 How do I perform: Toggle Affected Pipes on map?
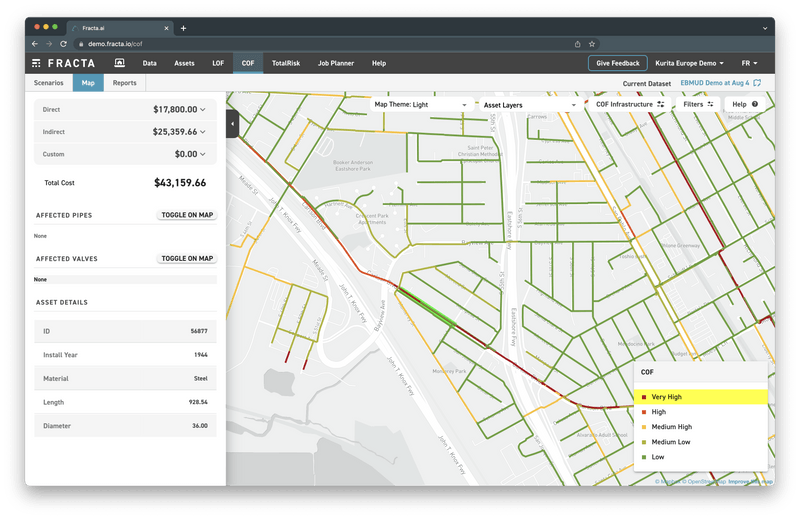coord(187,215)
